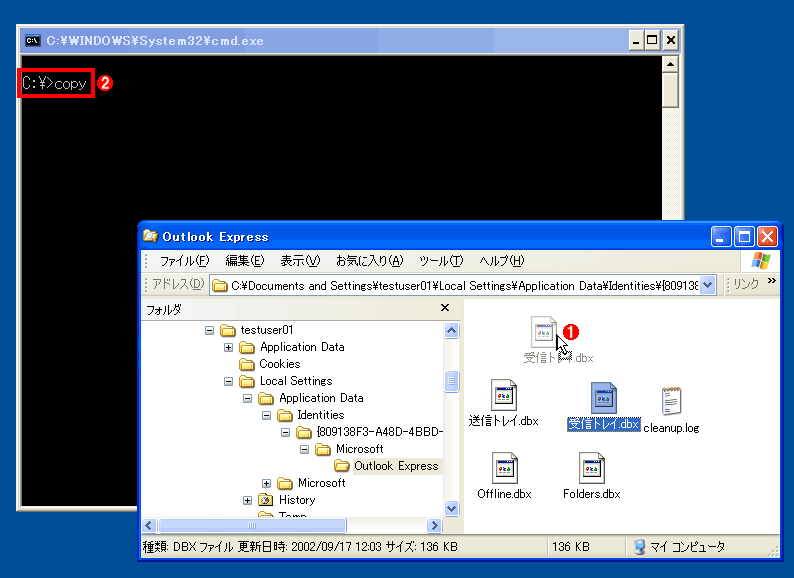The image size is (794, 578).
Task: Select the cleanup.log file icon
Action: pyautogui.click(x=671, y=401)
